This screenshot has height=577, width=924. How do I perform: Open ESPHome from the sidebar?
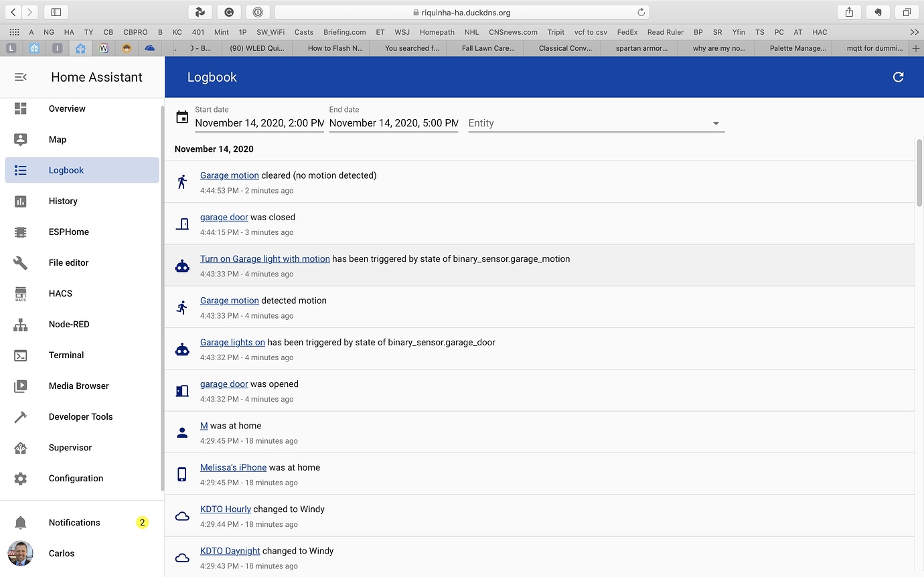(68, 232)
